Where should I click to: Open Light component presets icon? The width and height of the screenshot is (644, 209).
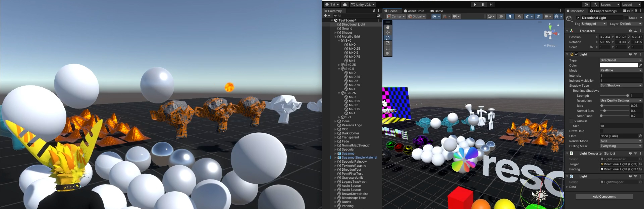[x=635, y=54]
